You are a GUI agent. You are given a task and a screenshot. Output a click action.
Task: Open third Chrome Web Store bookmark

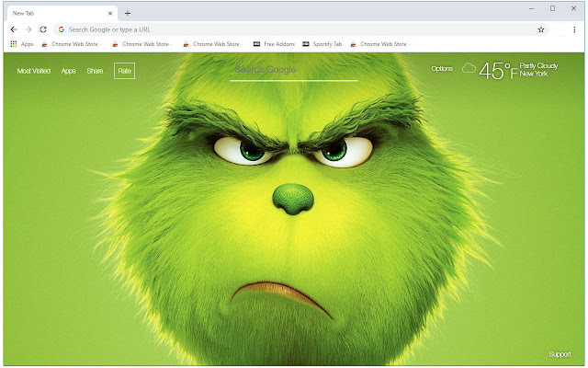click(213, 44)
